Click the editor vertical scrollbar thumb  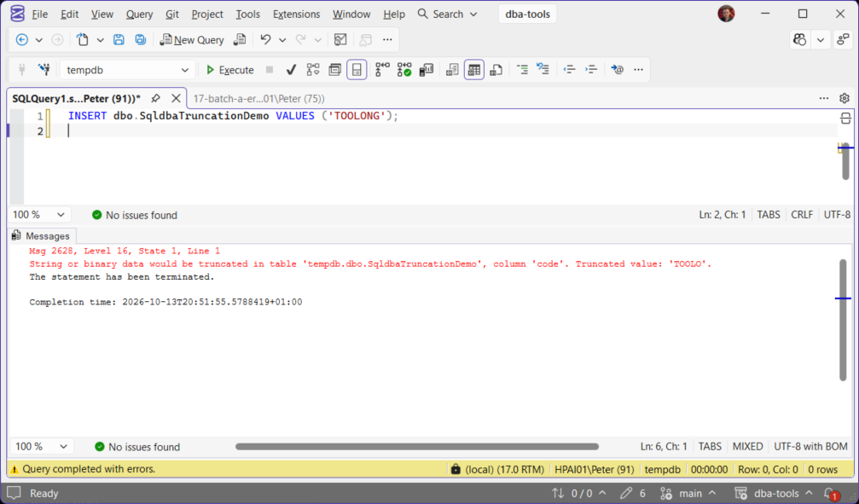(x=845, y=161)
